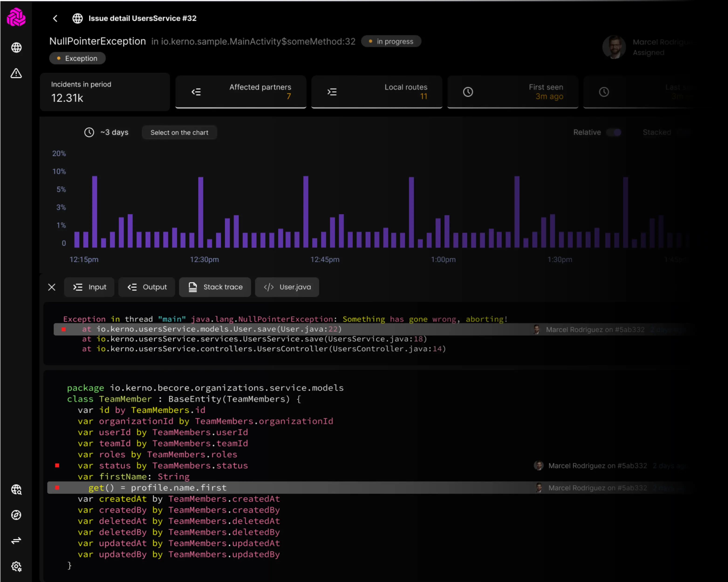
Task: Click the globe icon beside Issue detail title
Action: 78,19
